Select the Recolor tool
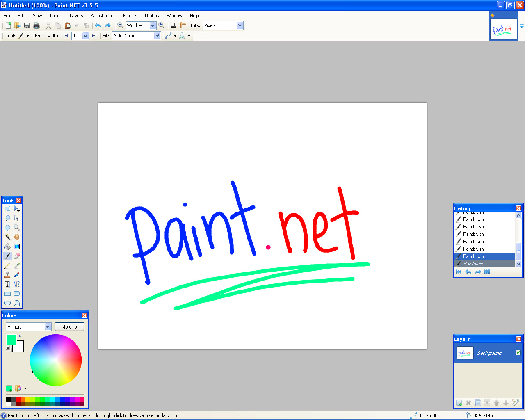This screenshot has width=525, height=420. click(17, 275)
